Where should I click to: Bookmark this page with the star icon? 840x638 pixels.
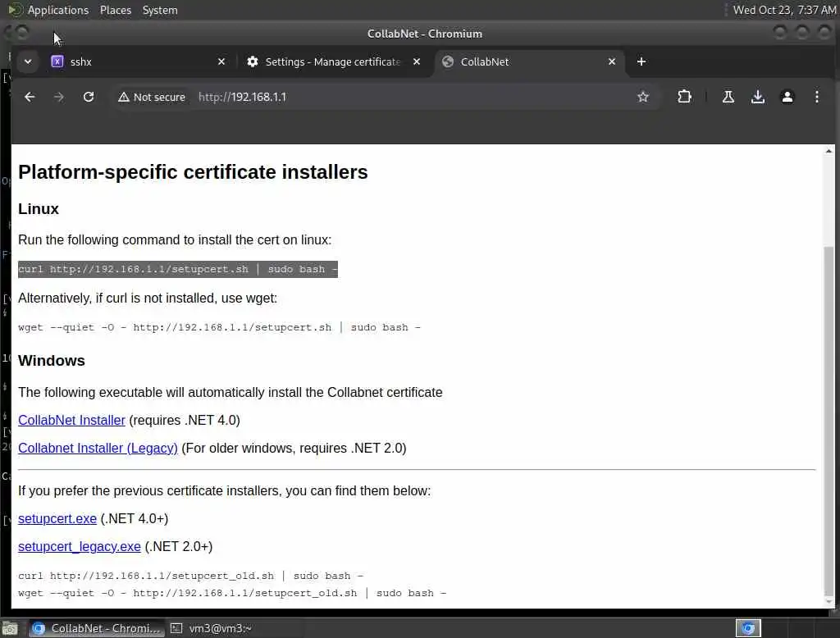point(643,97)
